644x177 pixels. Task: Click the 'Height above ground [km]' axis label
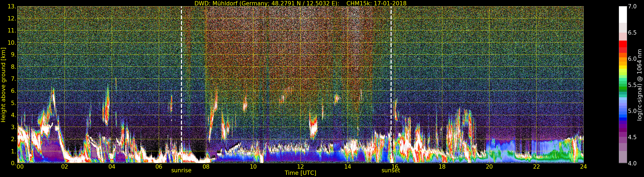pos(3,85)
